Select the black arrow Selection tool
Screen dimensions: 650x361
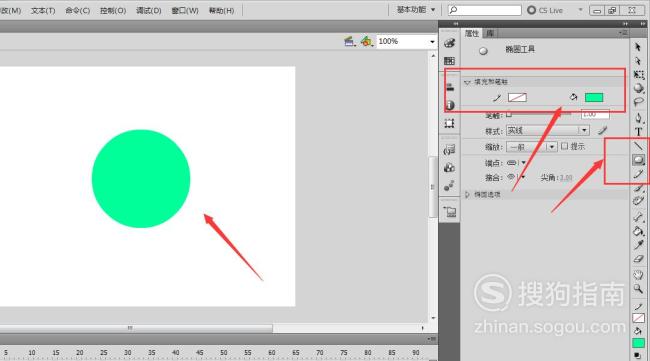[638, 47]
